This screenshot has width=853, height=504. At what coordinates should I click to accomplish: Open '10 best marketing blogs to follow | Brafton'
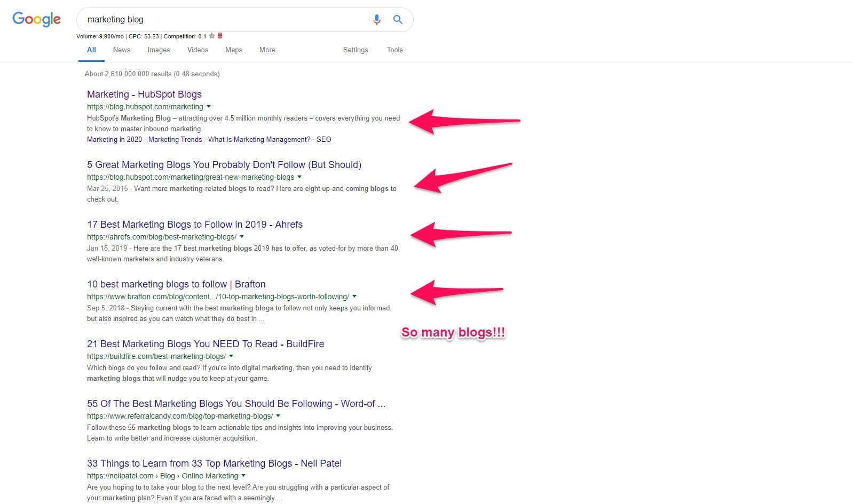click(x=176, y=284)
